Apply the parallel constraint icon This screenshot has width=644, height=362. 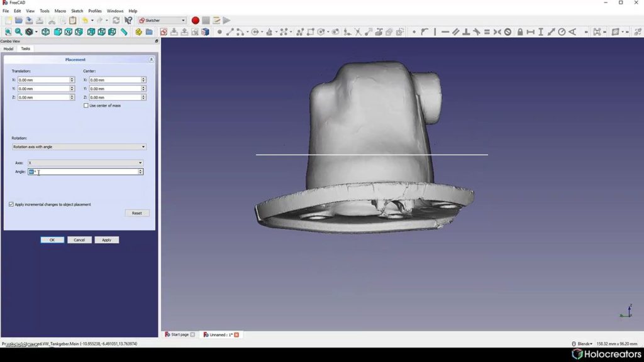tap(455, 32)
